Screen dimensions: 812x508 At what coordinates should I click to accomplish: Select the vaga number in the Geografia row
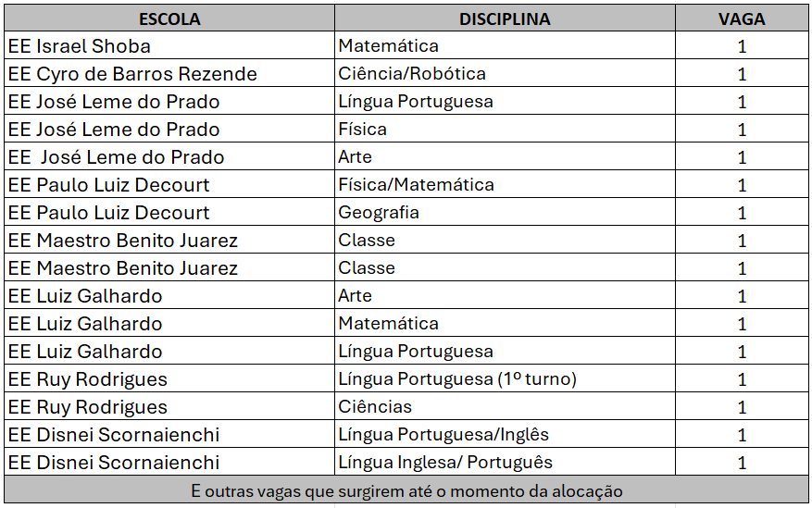coord(742,213)
